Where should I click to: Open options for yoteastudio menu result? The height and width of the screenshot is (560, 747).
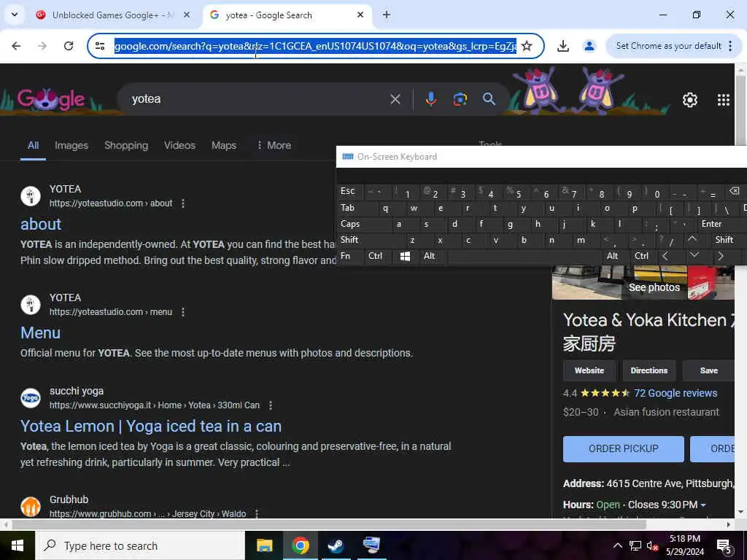pos(183,312)
